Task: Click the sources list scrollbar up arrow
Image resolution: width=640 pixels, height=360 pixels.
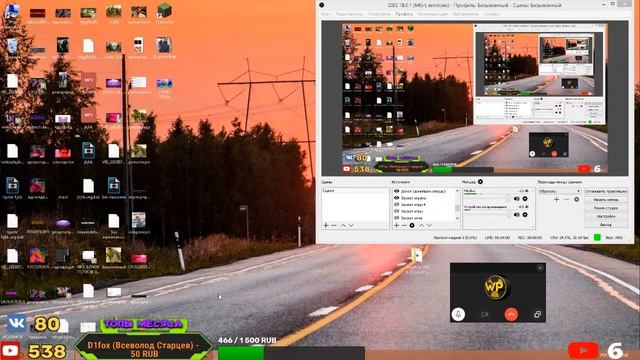Action: (457, 191)
